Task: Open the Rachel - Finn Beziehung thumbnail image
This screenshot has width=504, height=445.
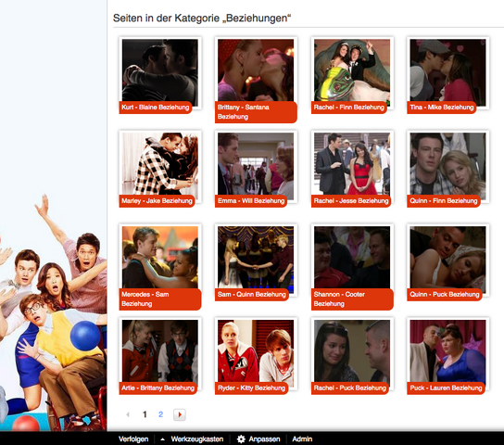Action: pos(352,70)
